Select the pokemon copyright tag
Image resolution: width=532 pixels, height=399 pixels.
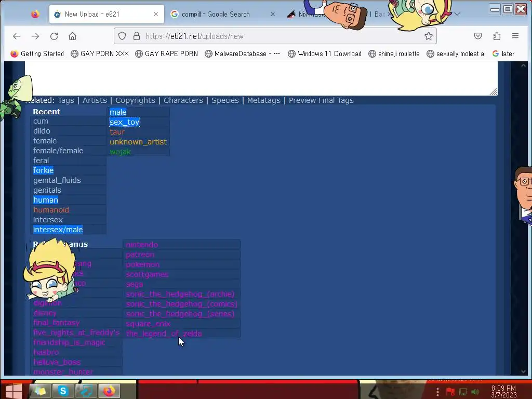pyautogui.click(x=142, y=264)
